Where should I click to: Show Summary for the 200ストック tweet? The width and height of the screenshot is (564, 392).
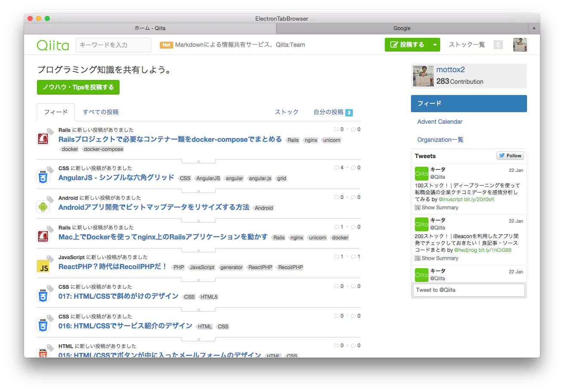437,258
